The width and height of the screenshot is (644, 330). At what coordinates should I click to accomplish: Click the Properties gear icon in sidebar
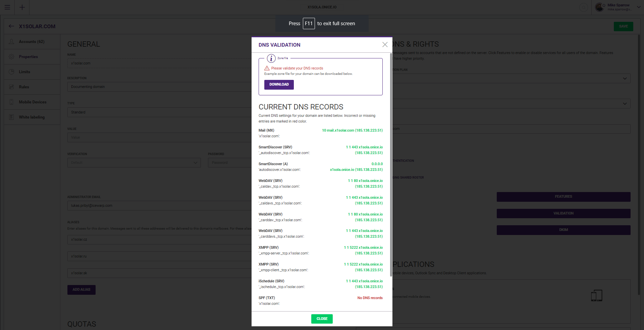(11, 57)
